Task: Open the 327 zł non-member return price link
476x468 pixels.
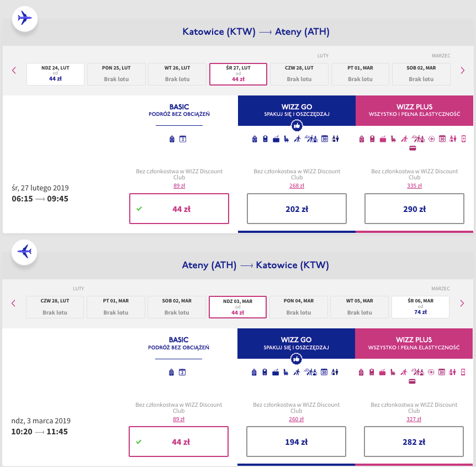Action: pos(414,419)
